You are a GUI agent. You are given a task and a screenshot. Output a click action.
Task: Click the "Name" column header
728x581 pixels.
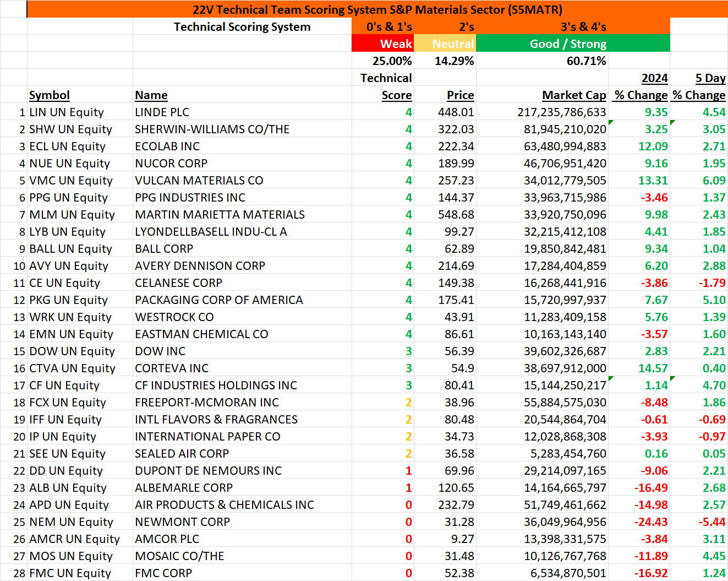pyautogui.click(x=242, y=95)
